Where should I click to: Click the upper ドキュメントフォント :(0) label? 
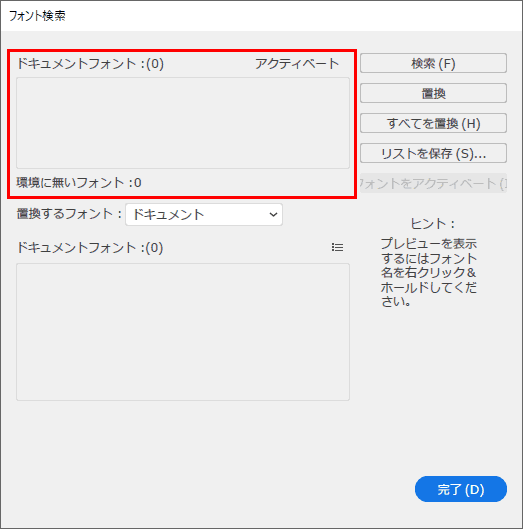click(90, 63)
